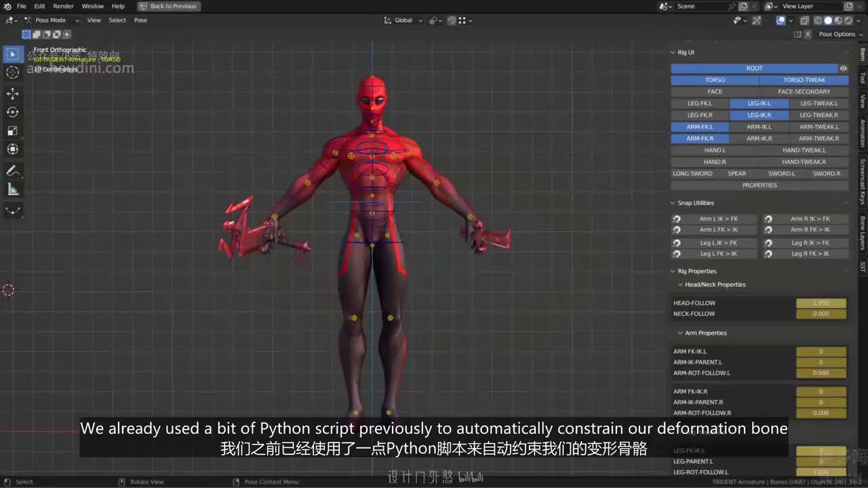The image size is (868, 488).
Task: Switch to the Animation sidebar tab
Action: click(863, 134)
